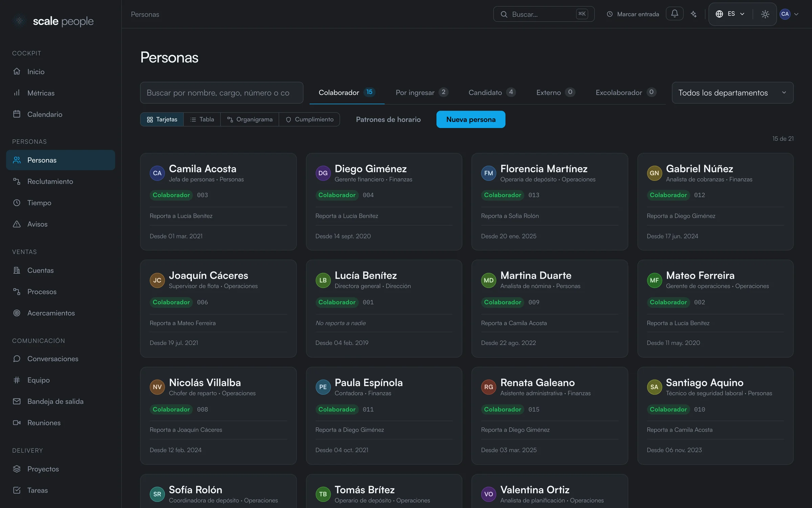This screenshot has height=508, width=812.
Task: Select the Por ingresar tab
Action: point(422,92)
